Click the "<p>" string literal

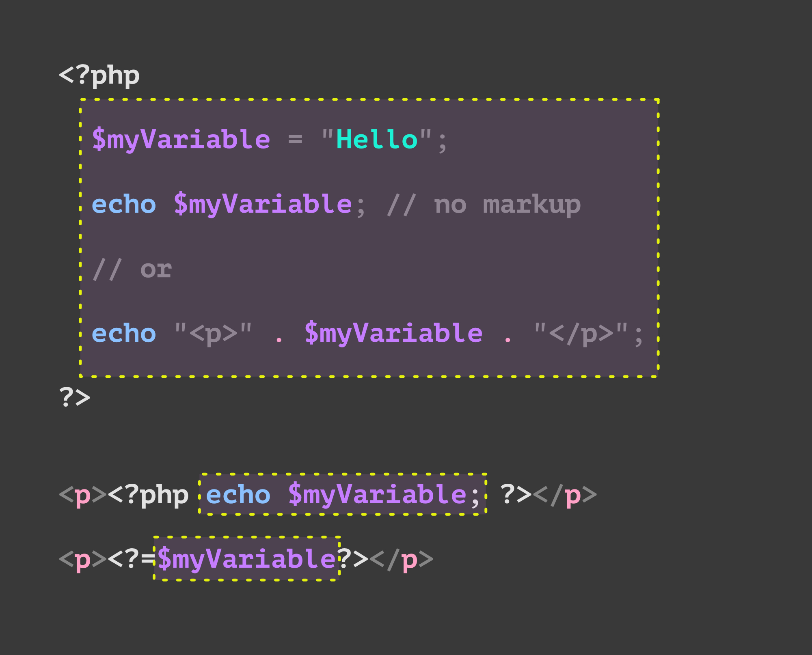(x=213, y=334)
